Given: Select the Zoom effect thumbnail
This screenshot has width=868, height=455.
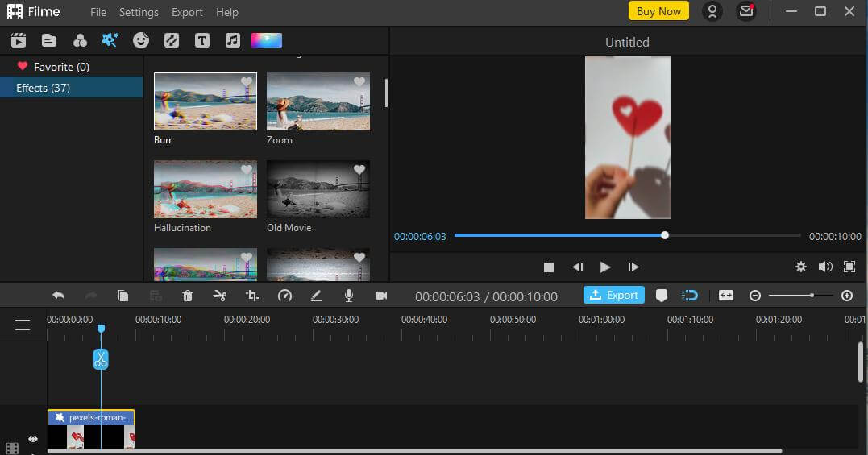Looking at the screenshot, I should tap(318, 101).
